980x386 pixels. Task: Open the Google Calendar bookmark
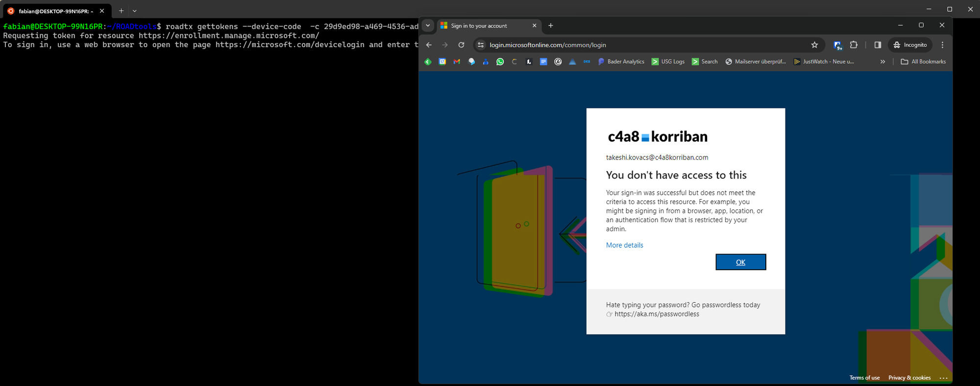point(442,61)
